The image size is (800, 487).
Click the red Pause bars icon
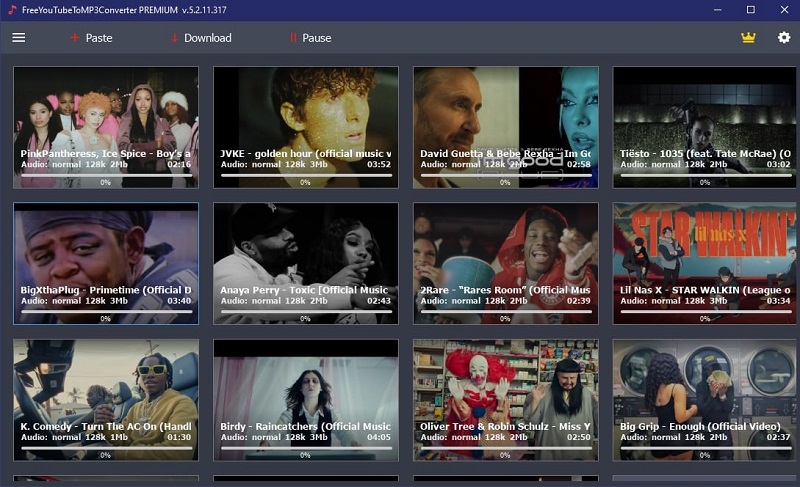(x=293, y=38)
